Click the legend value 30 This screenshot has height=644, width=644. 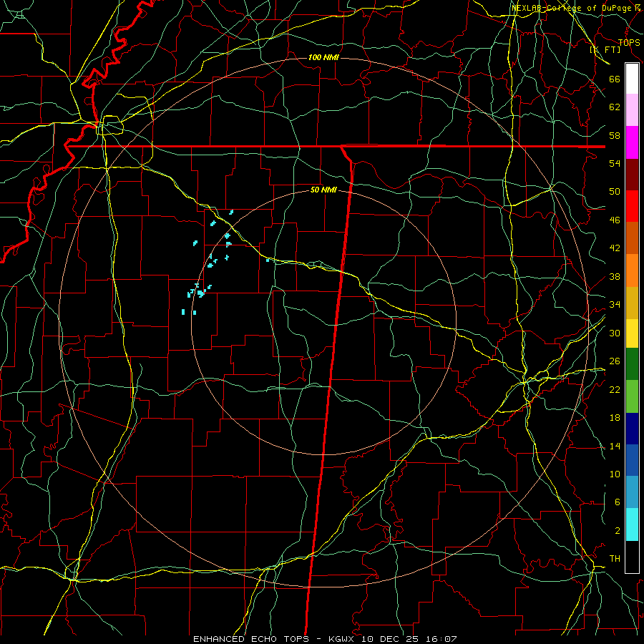(615, 333)
